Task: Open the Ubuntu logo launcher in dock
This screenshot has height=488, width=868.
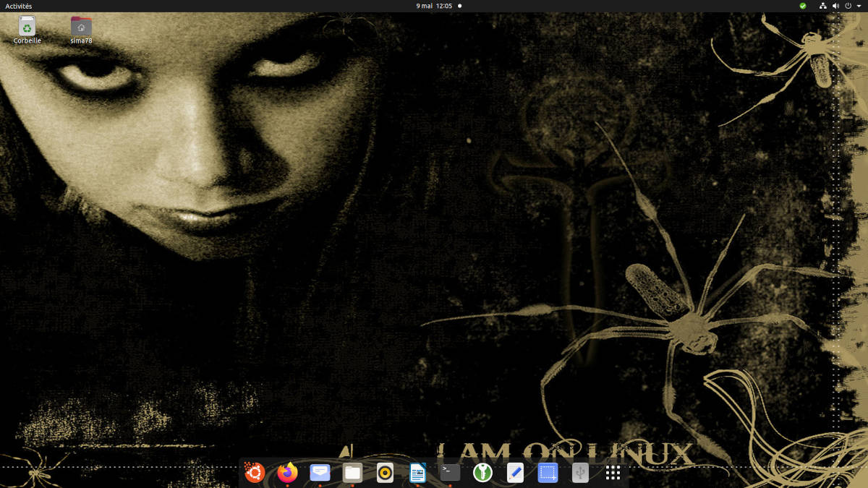Action: tap(255, 473)
